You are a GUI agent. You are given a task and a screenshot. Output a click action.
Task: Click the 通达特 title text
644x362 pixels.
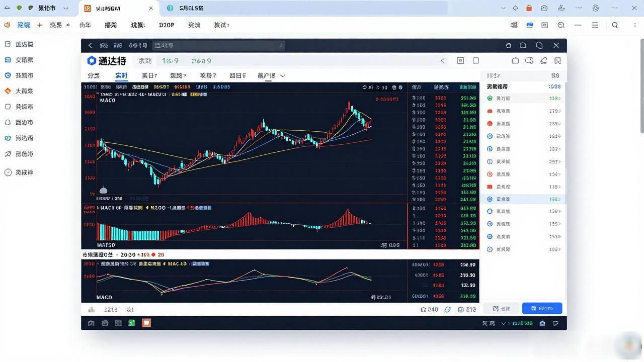(112, 61)
